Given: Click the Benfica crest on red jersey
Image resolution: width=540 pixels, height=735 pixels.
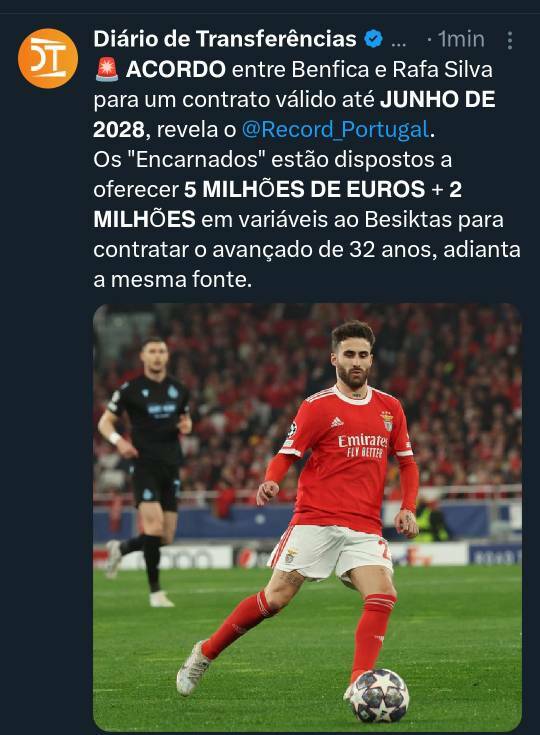Looking at the screenshot, I should coord(387,420).
